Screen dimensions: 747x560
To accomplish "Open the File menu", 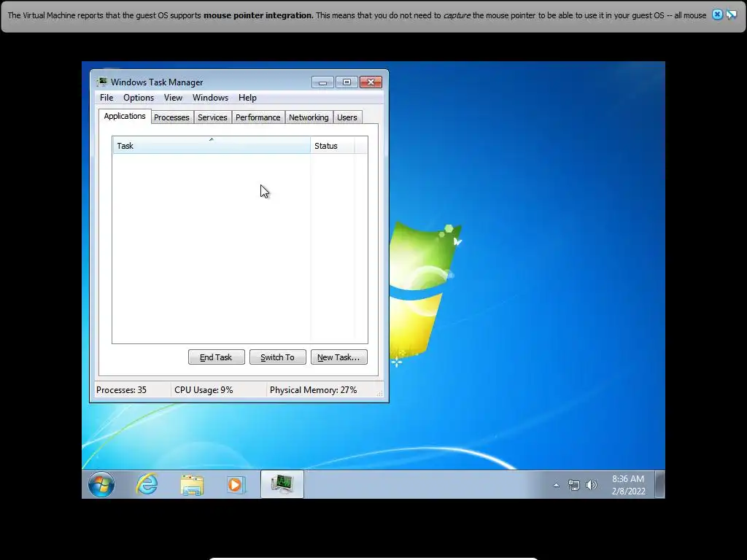I will [x=107, y=98].
